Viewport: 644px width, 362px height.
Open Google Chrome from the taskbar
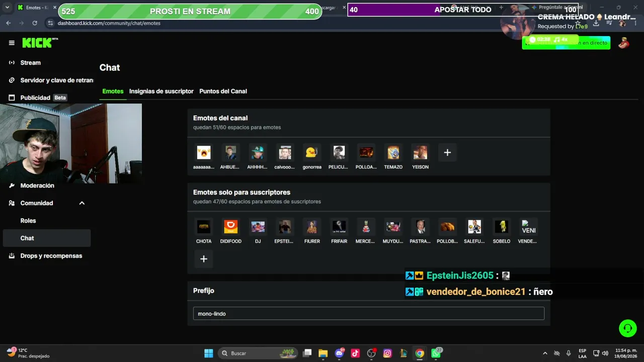coord(420,353)
